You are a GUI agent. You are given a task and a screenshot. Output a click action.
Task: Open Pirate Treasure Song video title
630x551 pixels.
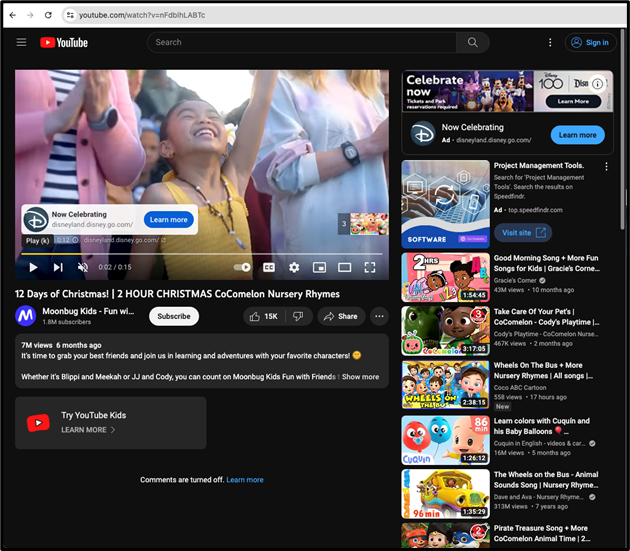(542, 533)
